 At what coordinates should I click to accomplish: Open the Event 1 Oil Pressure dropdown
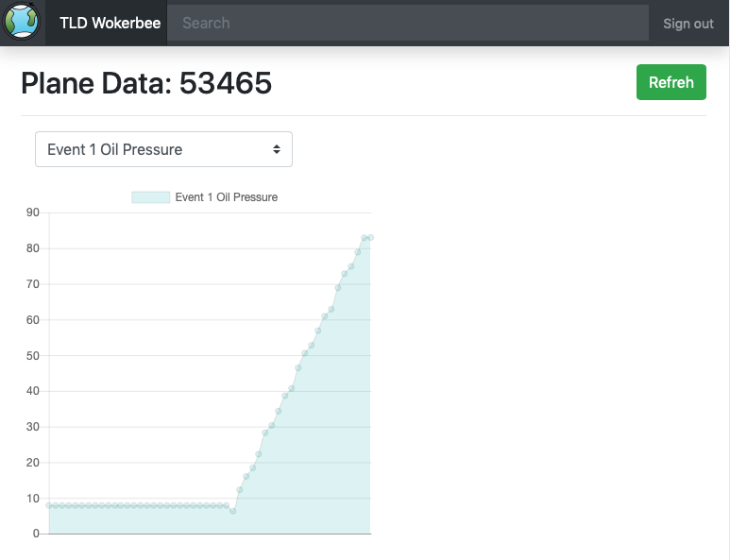[x=164, y=149]
